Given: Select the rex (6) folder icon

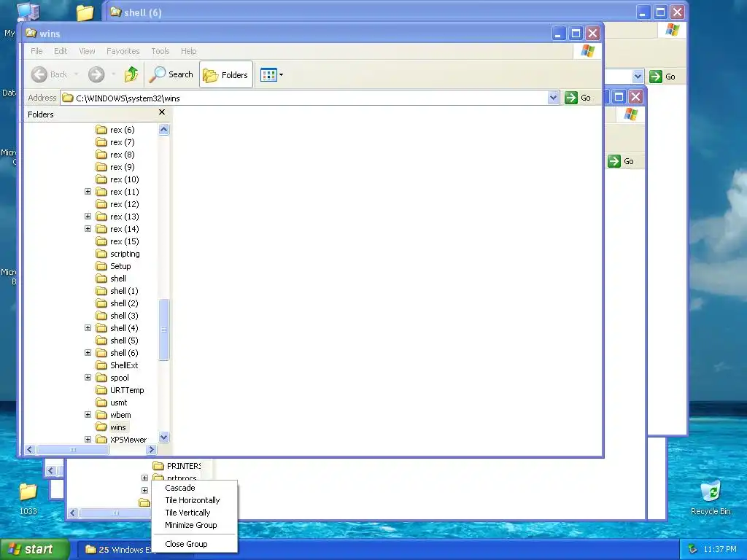Looking at the screenshot, I should pos(101,130).
